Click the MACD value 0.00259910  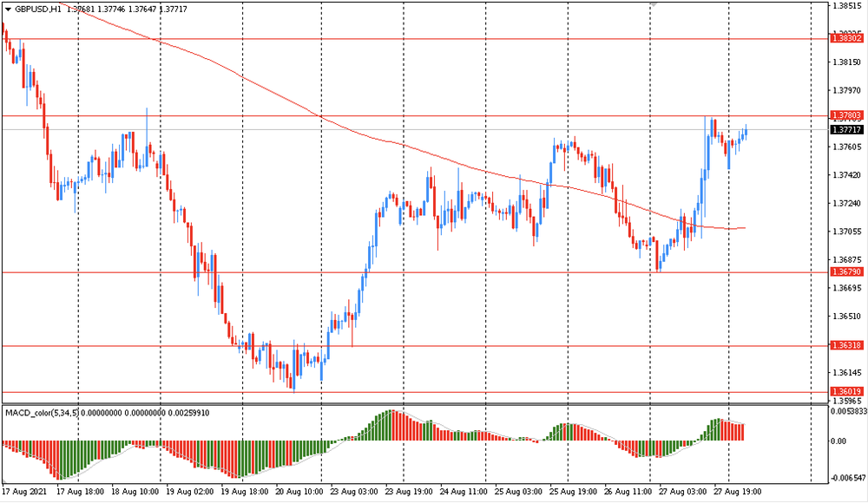pyautogui.click(x=188, y=413)
